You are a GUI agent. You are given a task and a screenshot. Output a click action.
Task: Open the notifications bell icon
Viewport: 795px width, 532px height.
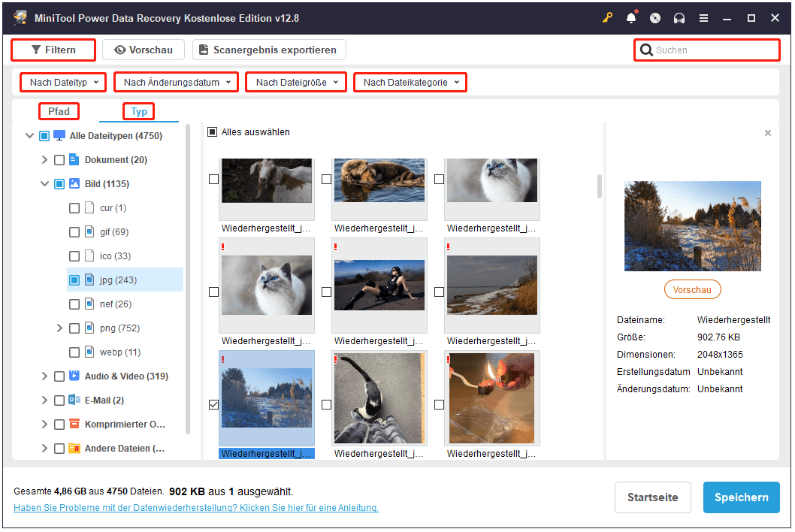click(630, 17)
